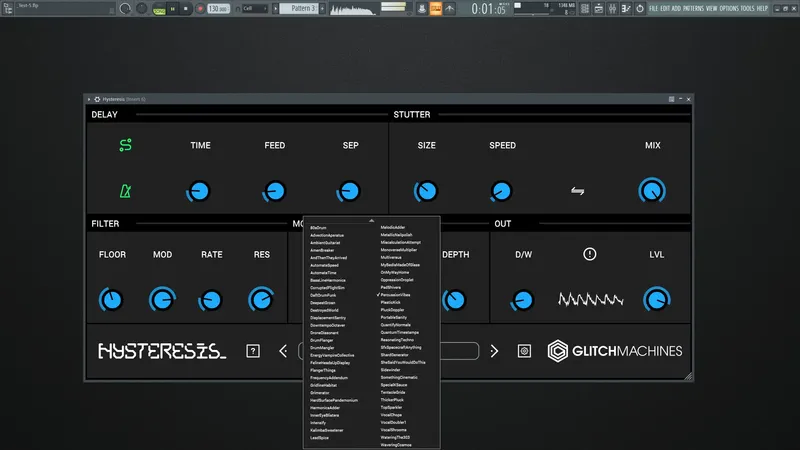Viewport: 800px width, 450px height.
Task: Select the MelodicAdder preset
Action: [393, 228]
